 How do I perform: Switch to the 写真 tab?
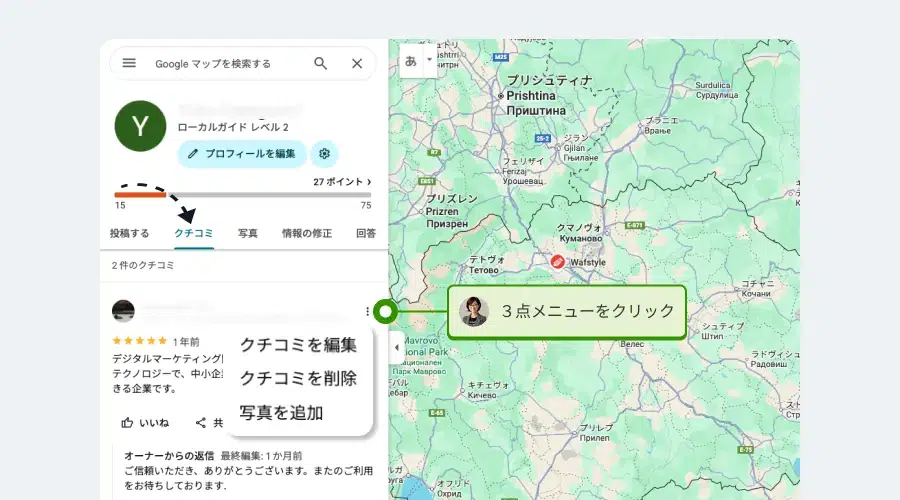248,233
